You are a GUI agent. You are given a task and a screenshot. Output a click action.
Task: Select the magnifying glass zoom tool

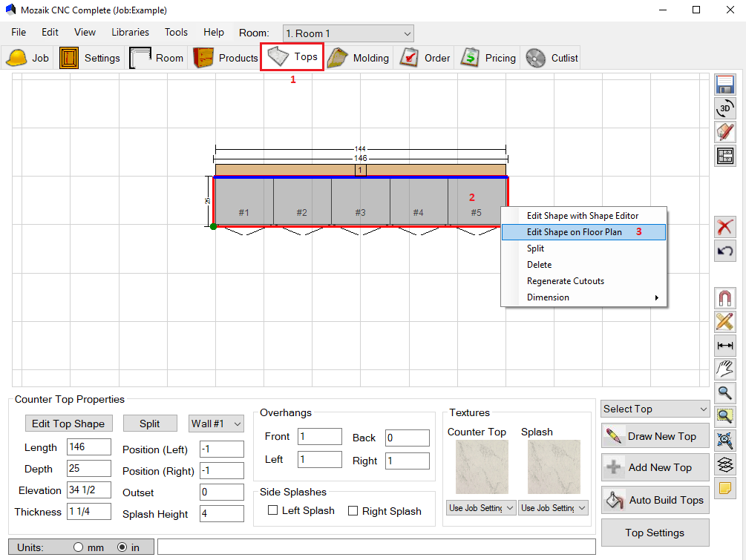[724, 393]
